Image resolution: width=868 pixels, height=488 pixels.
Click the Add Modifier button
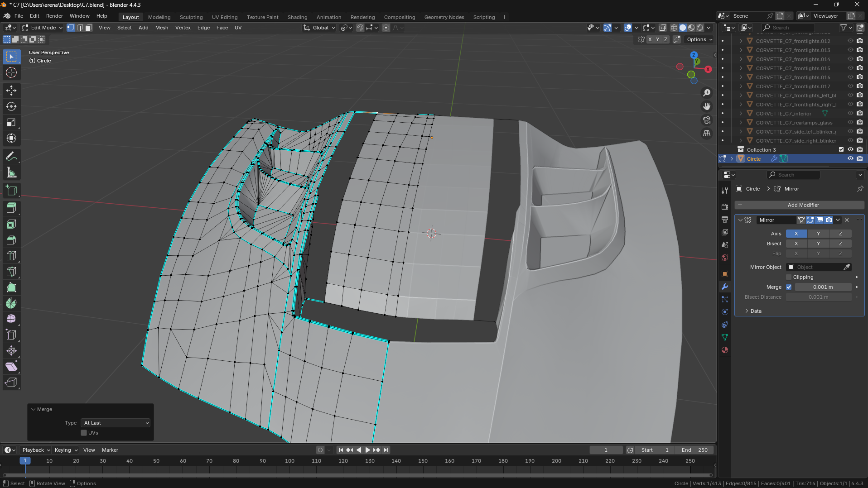coord(800,205)
